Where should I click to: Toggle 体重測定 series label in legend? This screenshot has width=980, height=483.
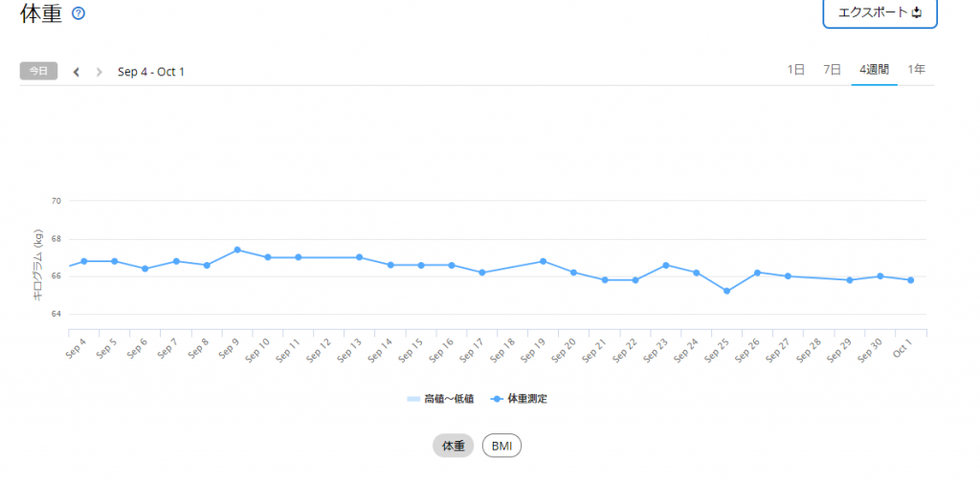point(527,399)
